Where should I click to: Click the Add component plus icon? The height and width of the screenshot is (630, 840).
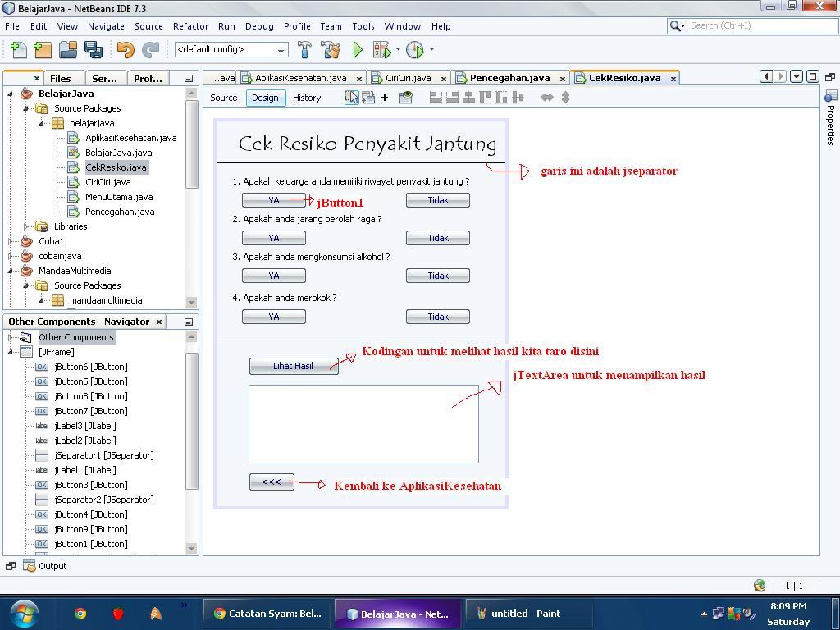[x=385, y=98]
